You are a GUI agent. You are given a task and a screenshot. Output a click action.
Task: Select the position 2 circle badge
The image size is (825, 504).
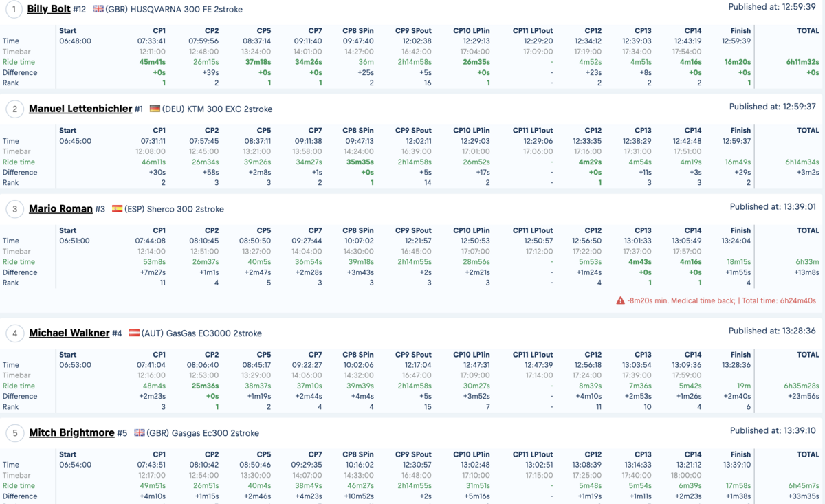point(14,109)
